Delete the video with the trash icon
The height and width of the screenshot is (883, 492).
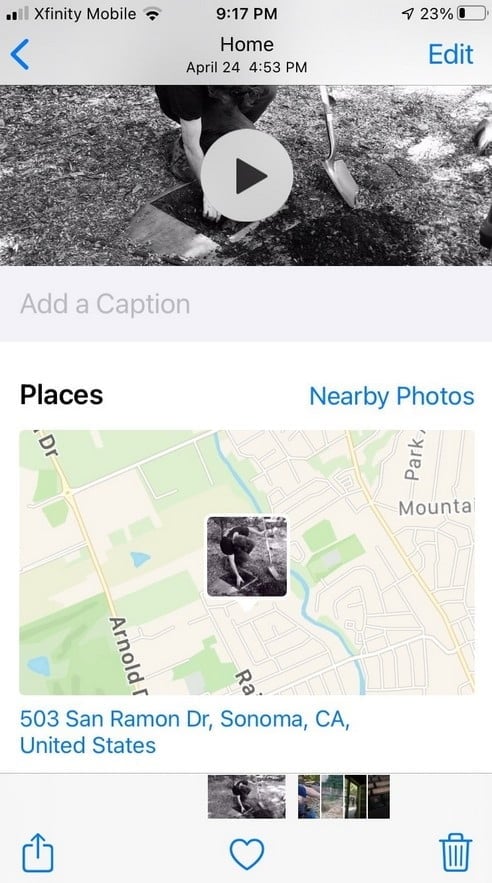click(x=455, y=853)
